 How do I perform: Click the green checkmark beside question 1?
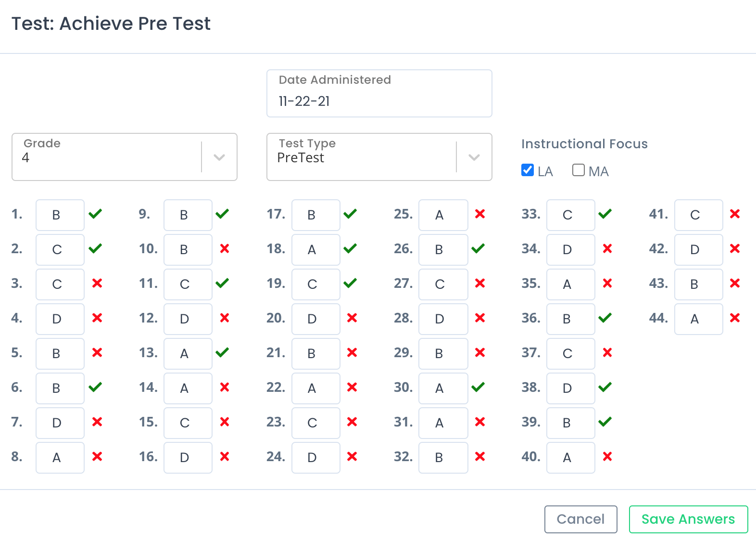coord(95,214)
